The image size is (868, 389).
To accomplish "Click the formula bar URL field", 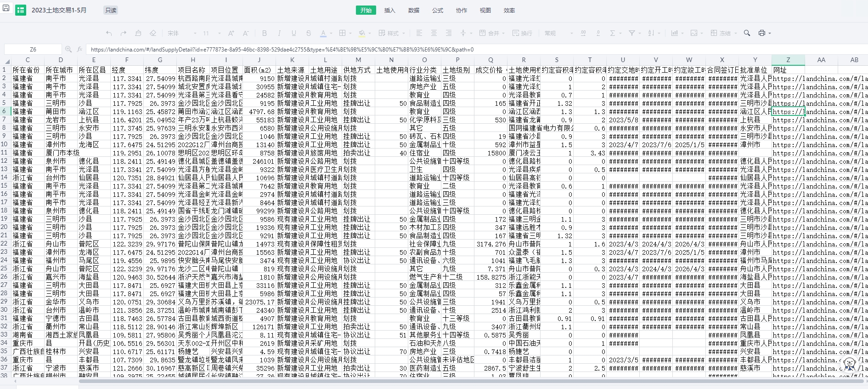I will pos(476,49).
